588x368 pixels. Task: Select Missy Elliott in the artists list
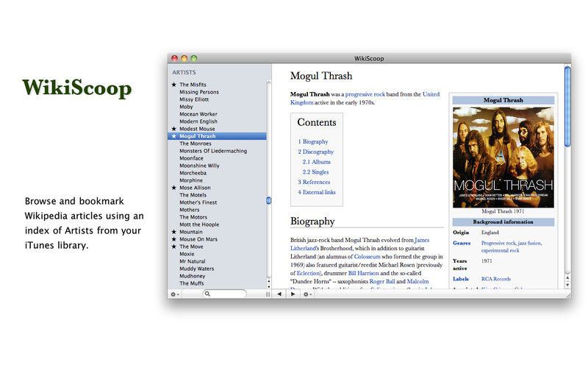[194, 99]
